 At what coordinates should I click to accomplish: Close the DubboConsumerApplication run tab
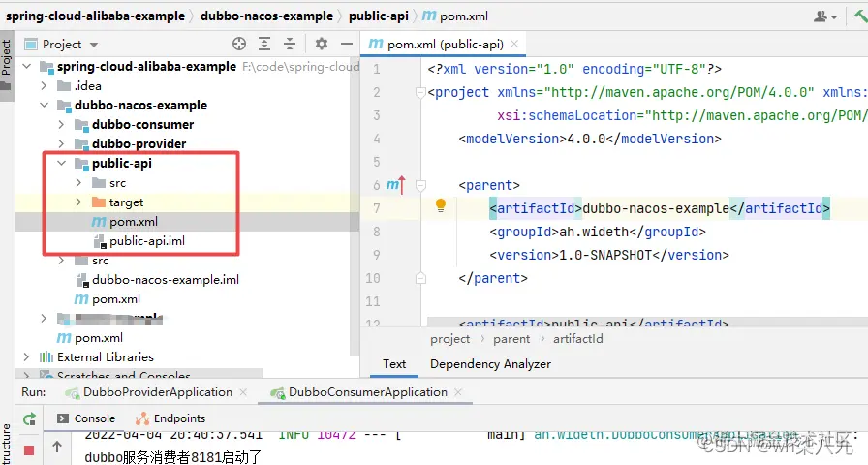point(458,392)
